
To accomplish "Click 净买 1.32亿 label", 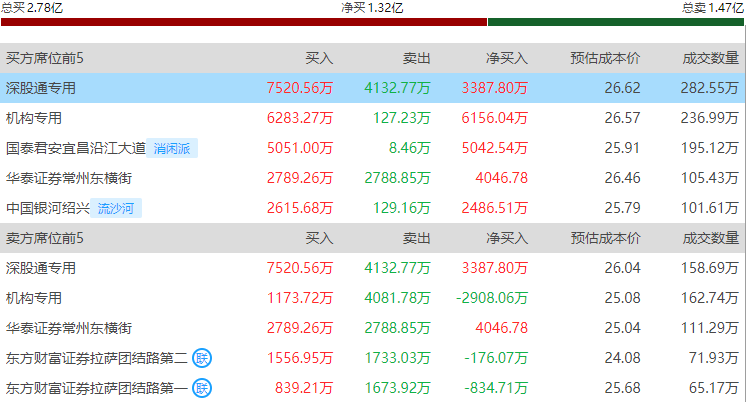I will (x=372, y=8).
